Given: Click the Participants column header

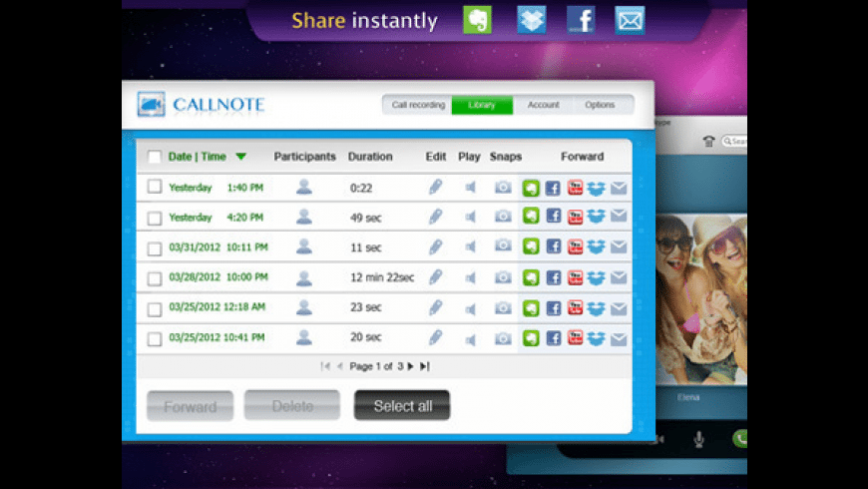Looking at the screenshot, I should pyautogui.click(x=305, y=157).
